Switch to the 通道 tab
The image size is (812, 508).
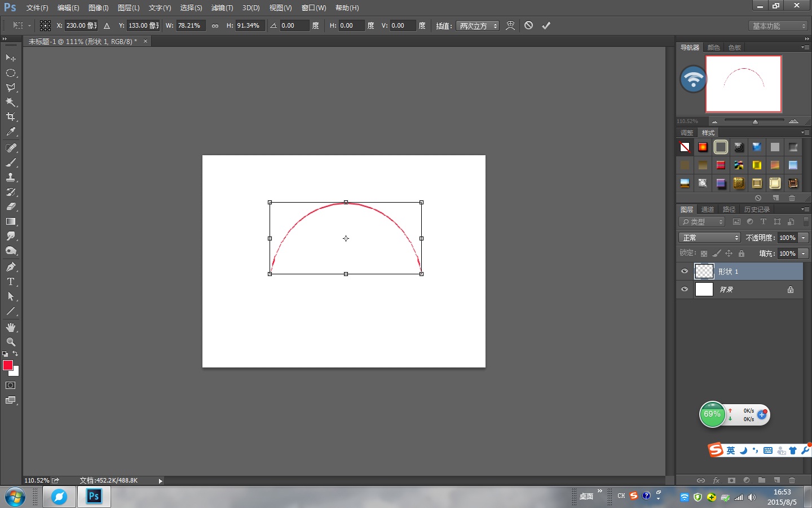707,209
